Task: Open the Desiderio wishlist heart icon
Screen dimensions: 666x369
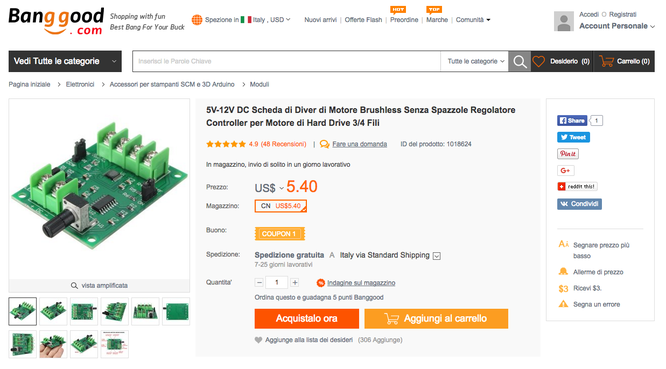Action: click(539, 62)
